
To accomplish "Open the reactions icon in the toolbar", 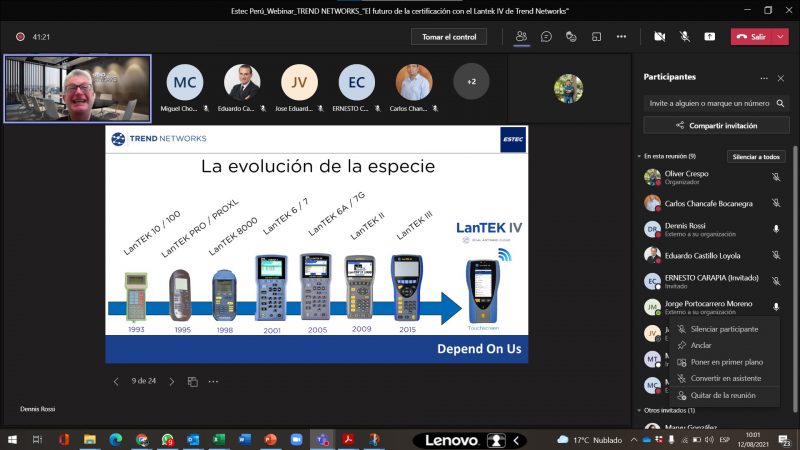I will point(571,36).
